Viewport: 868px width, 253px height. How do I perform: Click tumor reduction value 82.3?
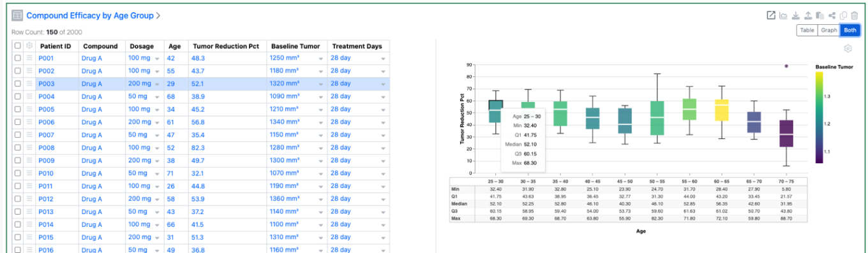pyautogui.click(x=198, y=148)
